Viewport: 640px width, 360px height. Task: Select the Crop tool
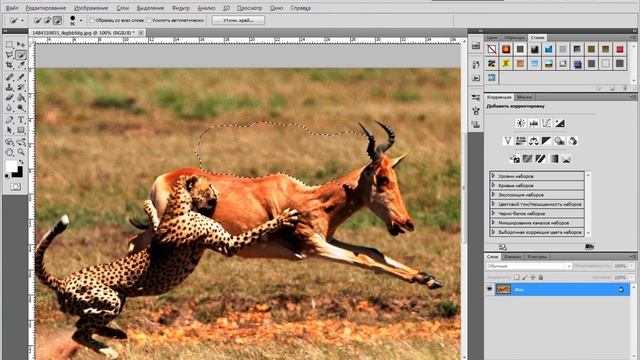(x=9, y=64)
